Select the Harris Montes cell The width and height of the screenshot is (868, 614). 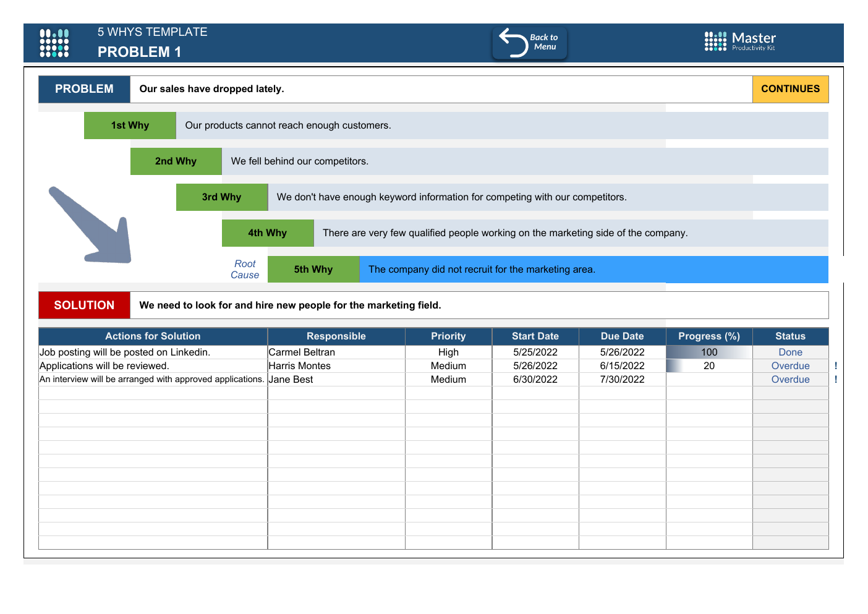pos(336,366)
